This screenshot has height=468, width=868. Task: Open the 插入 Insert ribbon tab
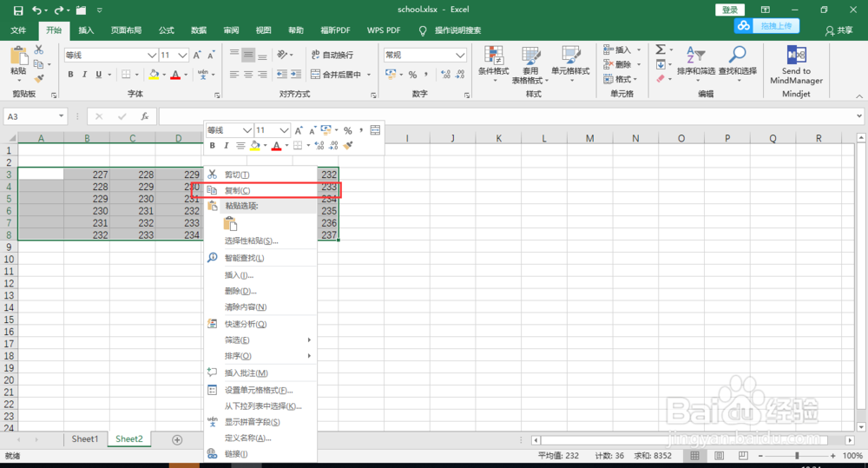pos(86,30)
